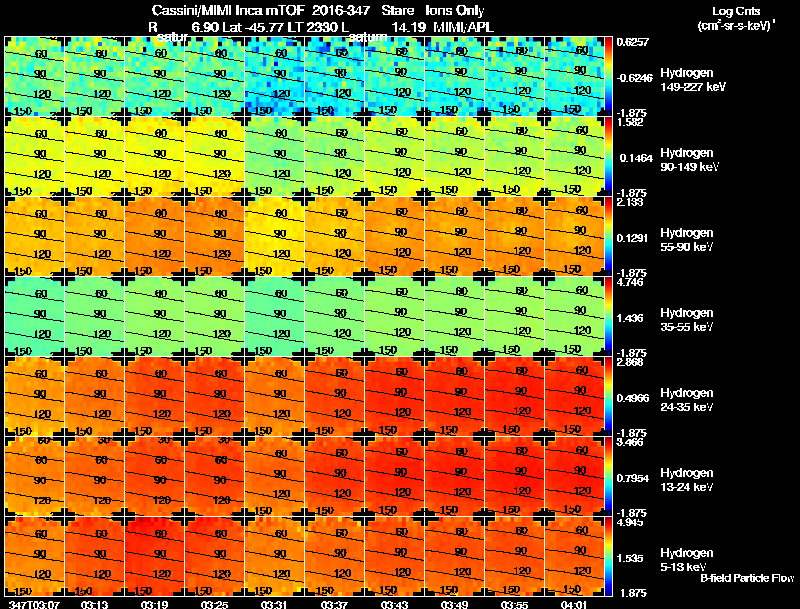Viewport: 800px width, 609px height.
Task: Click the Hydrogen 35-55 keV color bar
Action: (x=608, y=317)
